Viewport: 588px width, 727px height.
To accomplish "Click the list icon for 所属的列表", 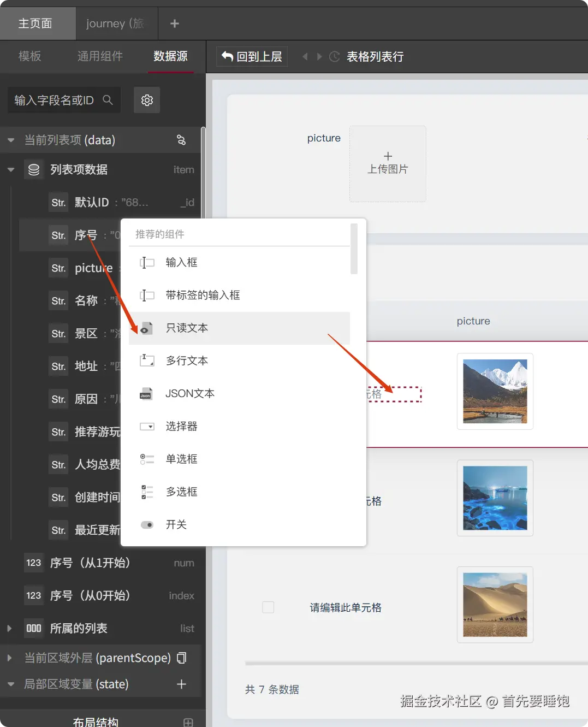I will coord(34,628).
